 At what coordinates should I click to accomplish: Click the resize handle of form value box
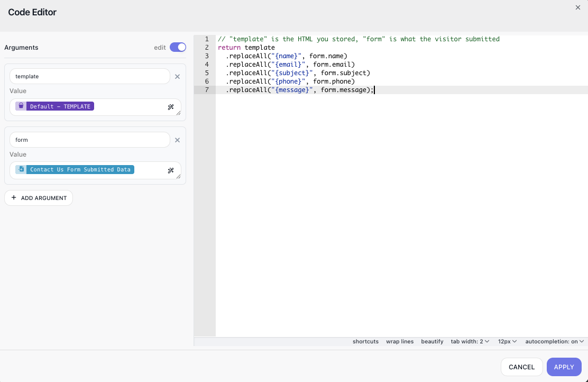[x=179, y=176]
